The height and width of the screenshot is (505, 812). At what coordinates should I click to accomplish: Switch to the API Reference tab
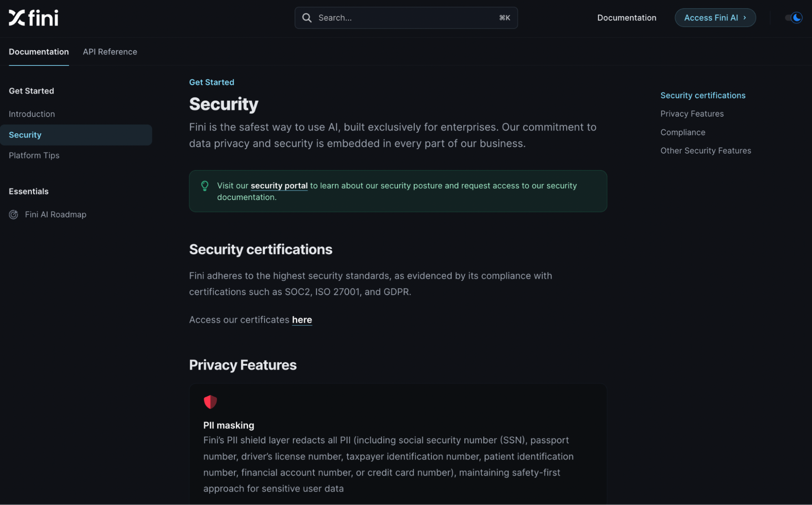pyautogui.click(x=110, y=52)
